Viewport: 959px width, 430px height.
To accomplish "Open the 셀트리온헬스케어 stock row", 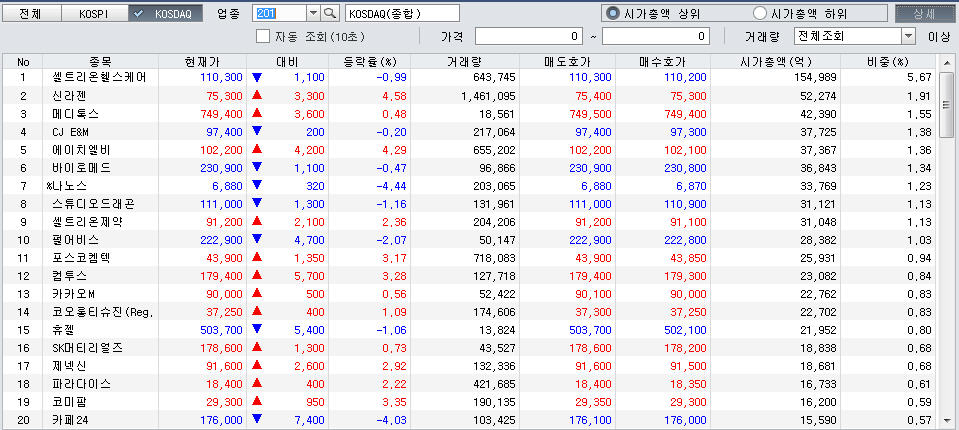I will click(104, 77).
